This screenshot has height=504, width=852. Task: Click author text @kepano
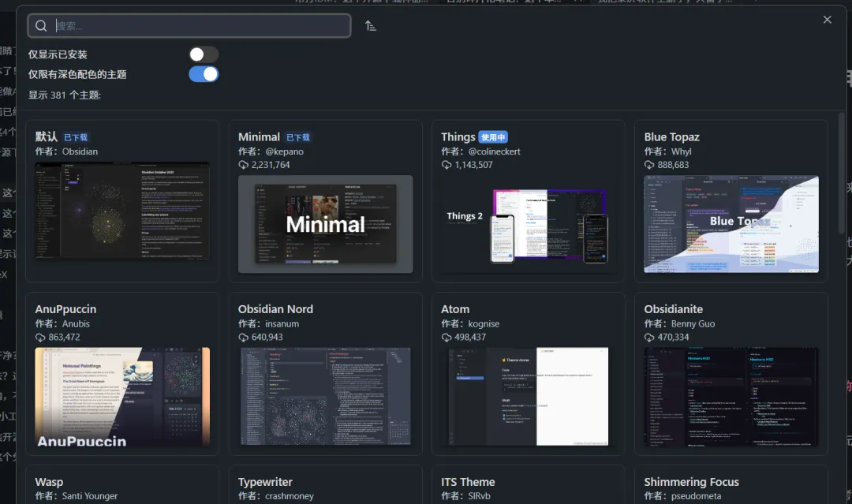(x=284, y=151)
